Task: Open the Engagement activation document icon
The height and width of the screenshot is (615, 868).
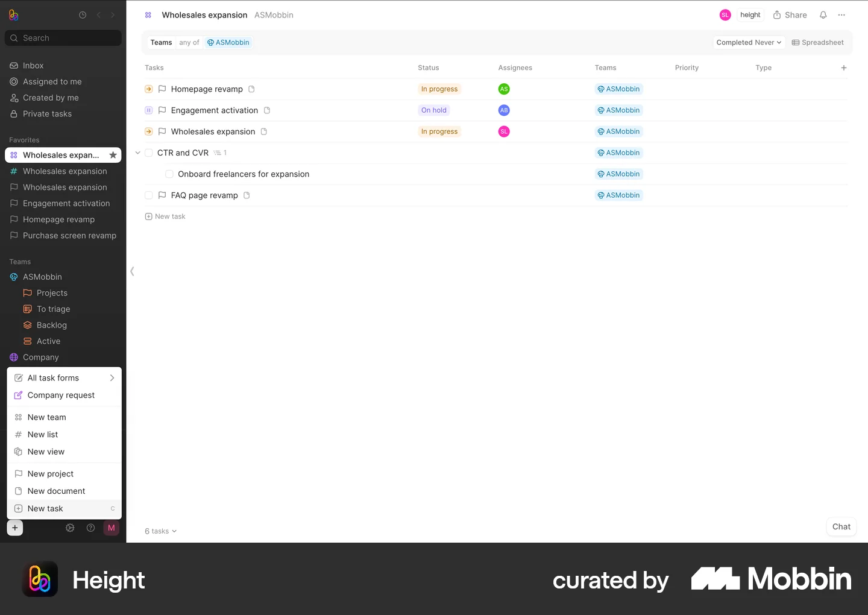Action: [x=267, y=110]
